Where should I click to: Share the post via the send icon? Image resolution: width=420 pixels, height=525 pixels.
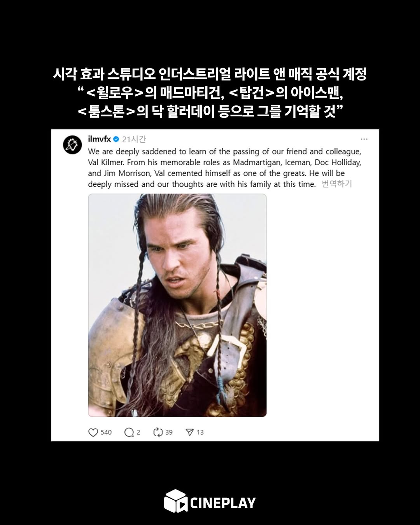189,432
